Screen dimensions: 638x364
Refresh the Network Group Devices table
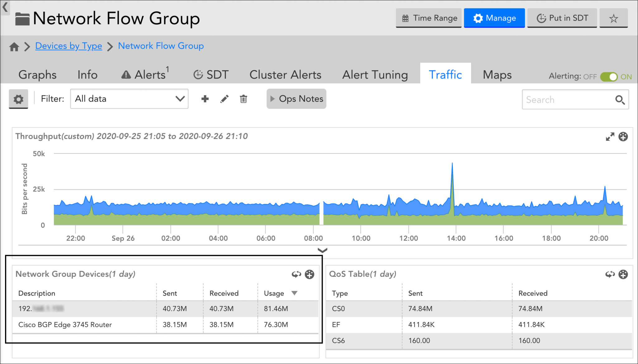296,274
